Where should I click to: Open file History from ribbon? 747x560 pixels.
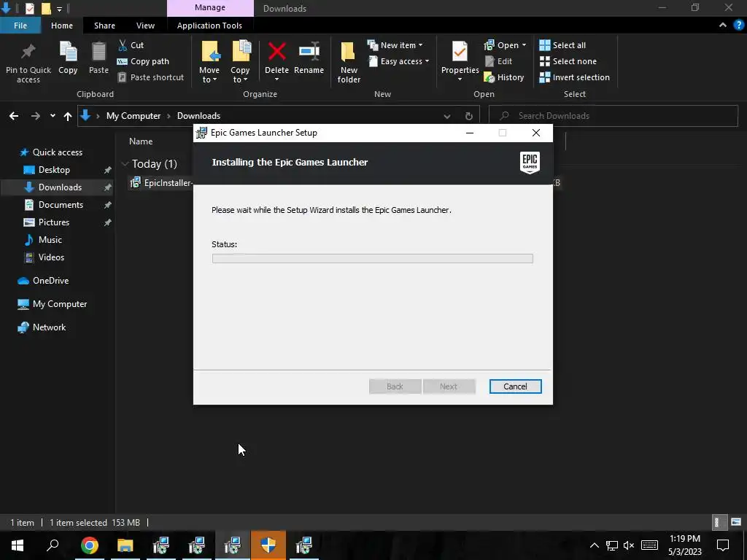coord(503,77)
